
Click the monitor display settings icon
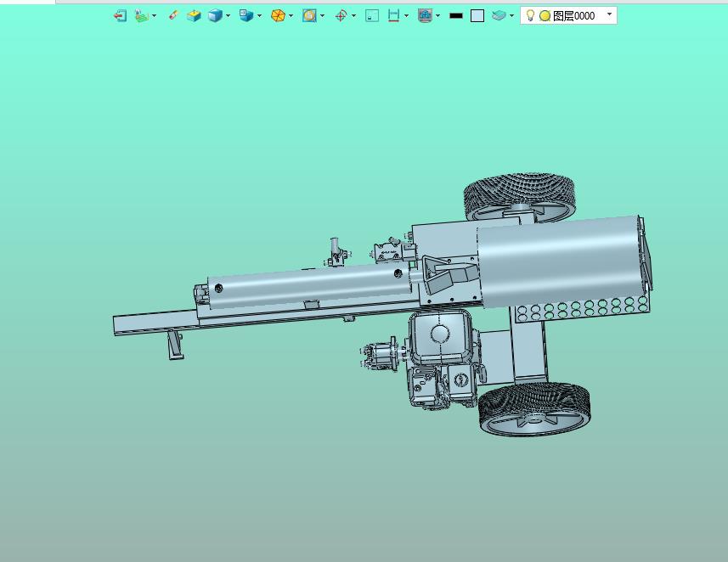tap(425, 16)
